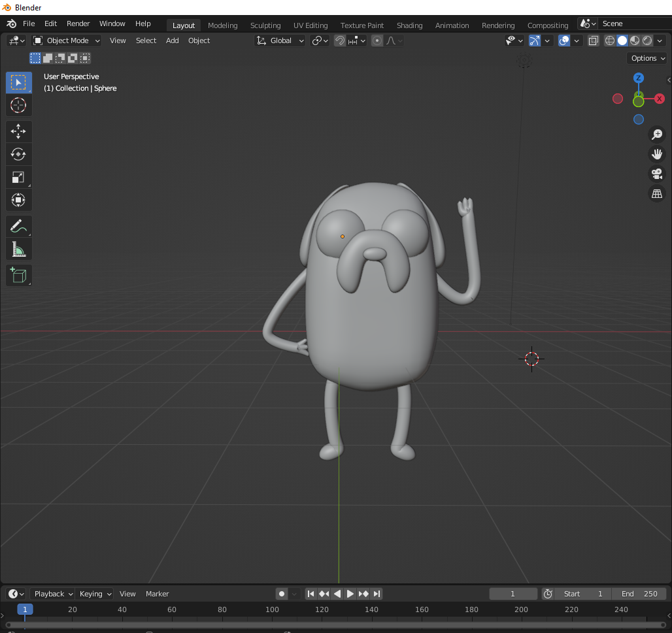Activate the 3D Cursor tool

click(x=18, y=105)
